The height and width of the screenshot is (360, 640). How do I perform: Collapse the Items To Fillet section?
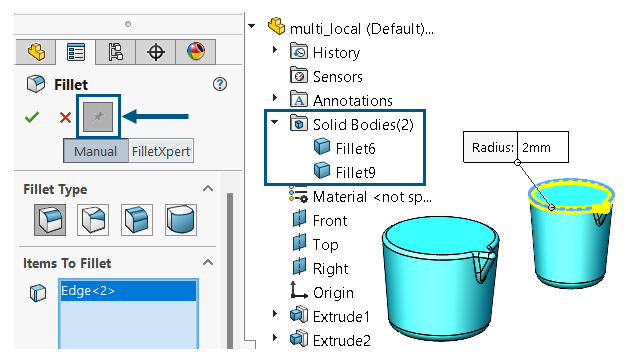point(208,262)
